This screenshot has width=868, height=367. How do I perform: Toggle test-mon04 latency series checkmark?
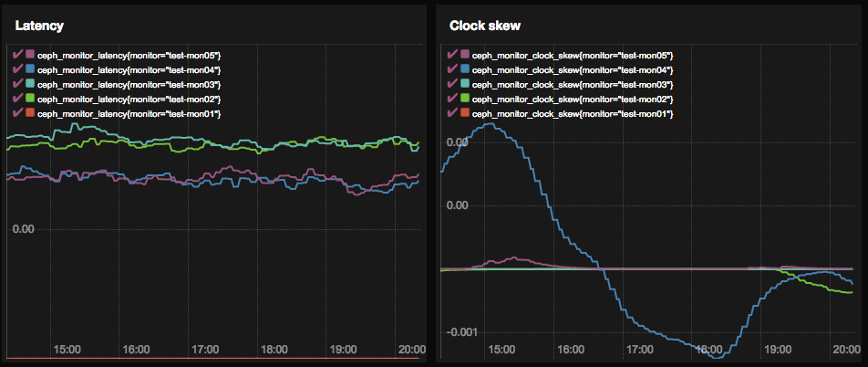point(16,69)
